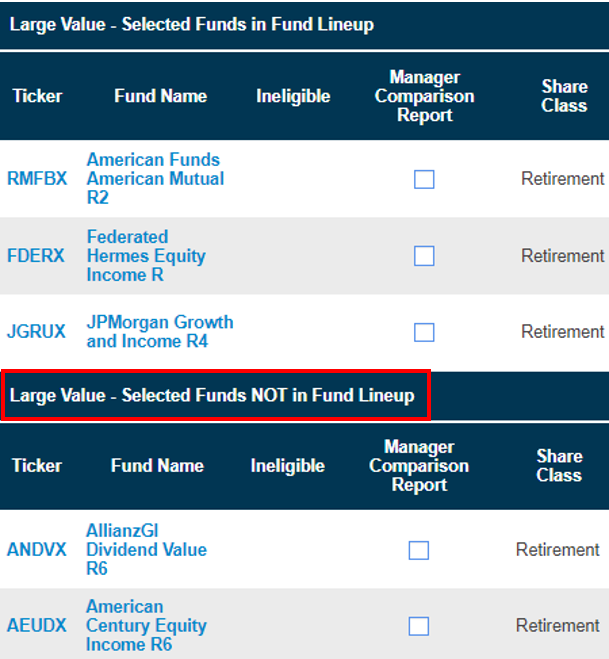The width and height of the screenshot is (609, 659).
Task: Open Federated Hermes Equity Income R fund
Action: point(146,256)
